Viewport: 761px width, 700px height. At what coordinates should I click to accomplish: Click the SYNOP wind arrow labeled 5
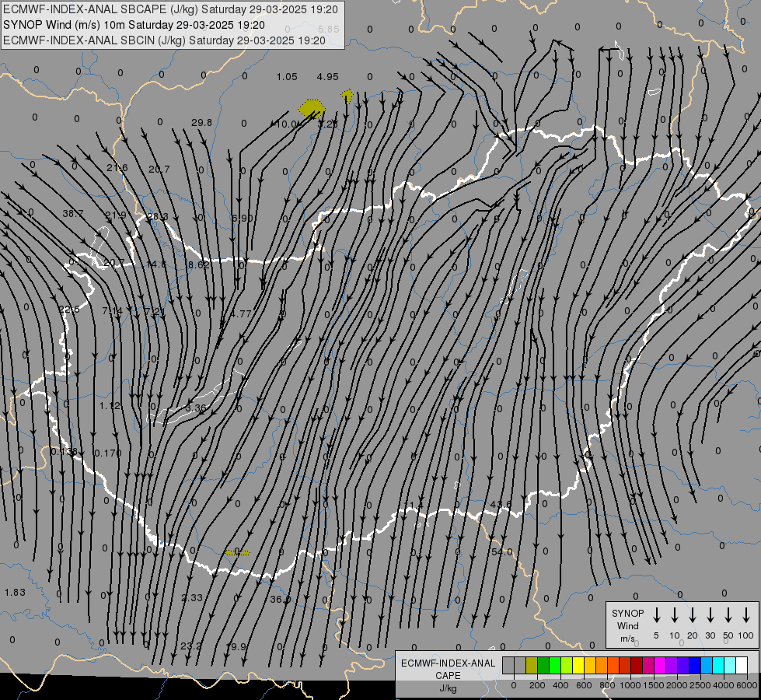point(657,615)
